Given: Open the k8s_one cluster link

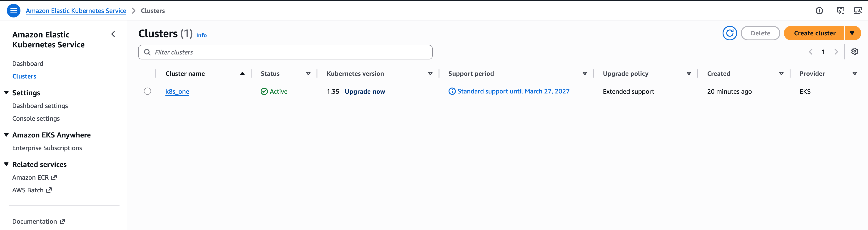Looking at the screenshot, I should click(x=177, y=91).
